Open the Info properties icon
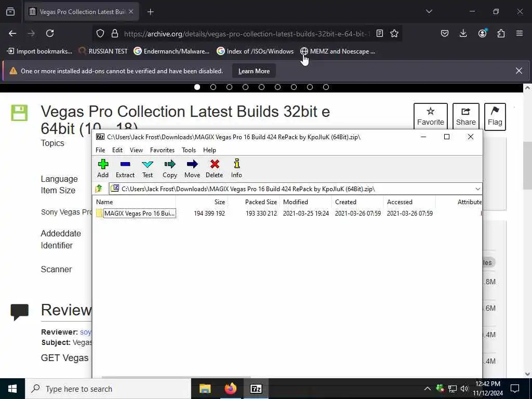The height and width of the screenshot is (399, 532). (x=236, y=169)
